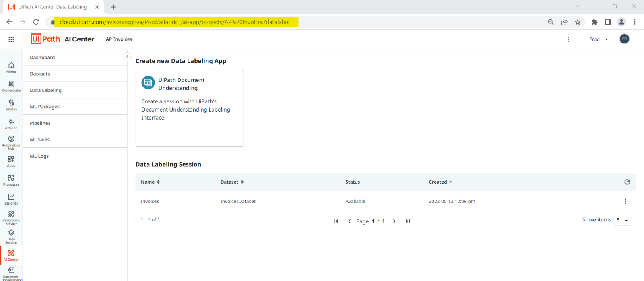Sort the table by Created
This screenshot has width=644, height=281.
440,182
